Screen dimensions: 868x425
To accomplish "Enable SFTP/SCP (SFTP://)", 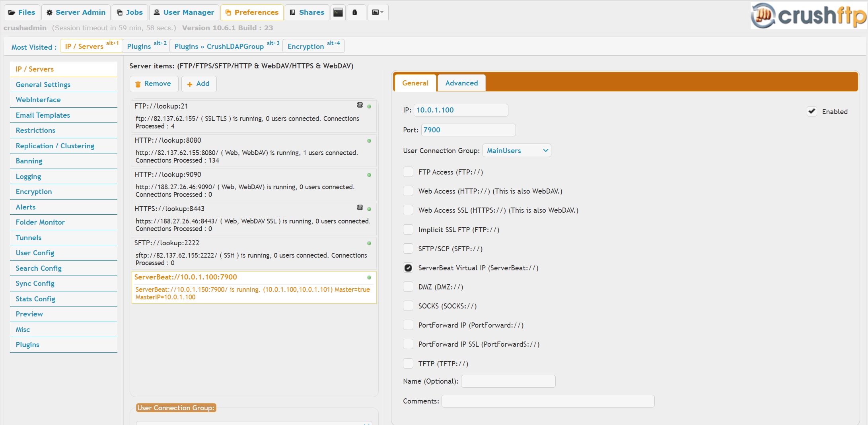I will coord(408,248).
